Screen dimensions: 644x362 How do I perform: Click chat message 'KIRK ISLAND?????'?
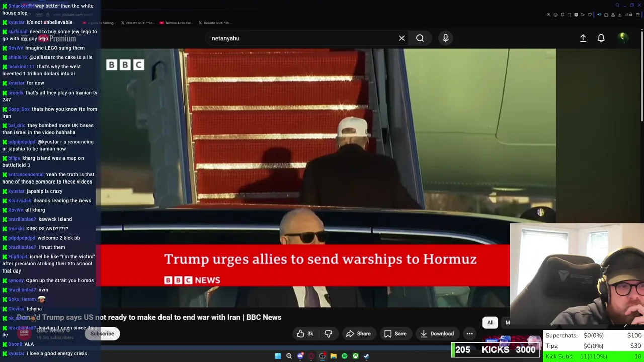tap(47, 229)
